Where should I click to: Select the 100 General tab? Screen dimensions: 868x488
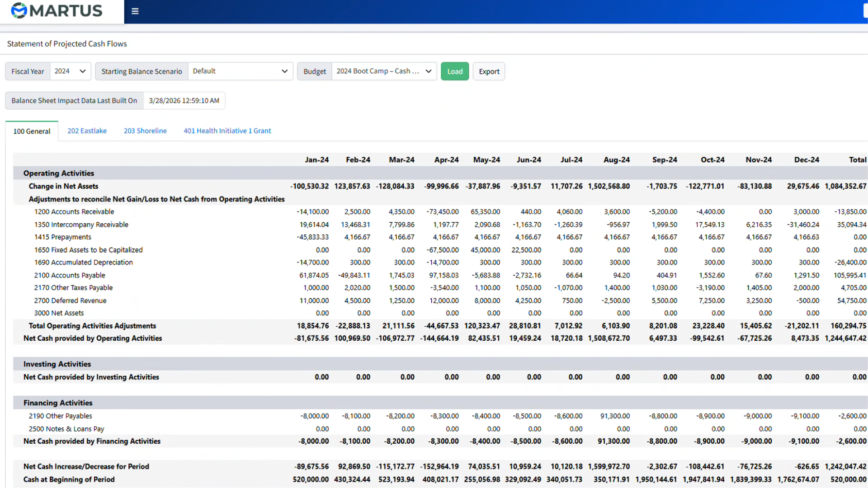pos(32,131)
